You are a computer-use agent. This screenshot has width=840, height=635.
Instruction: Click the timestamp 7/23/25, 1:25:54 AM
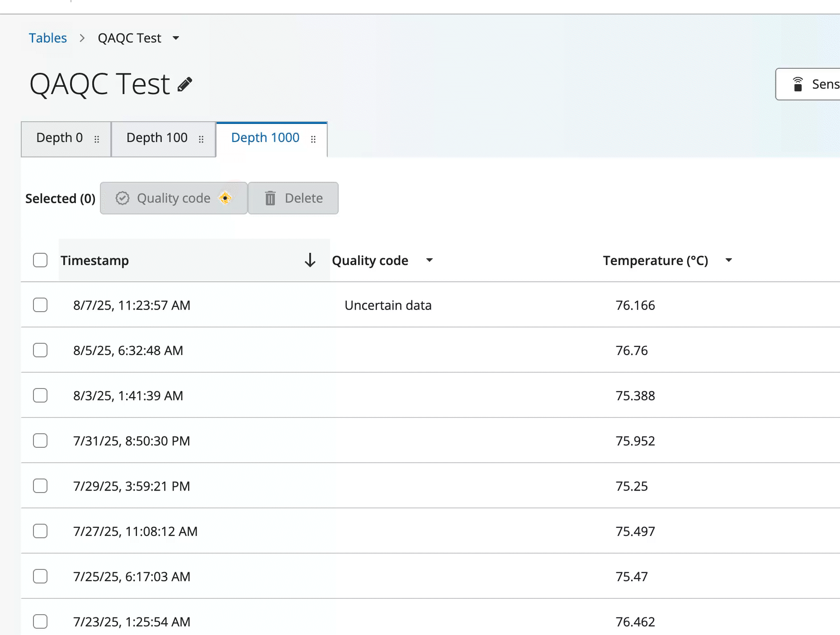click(x=132, y=622)
